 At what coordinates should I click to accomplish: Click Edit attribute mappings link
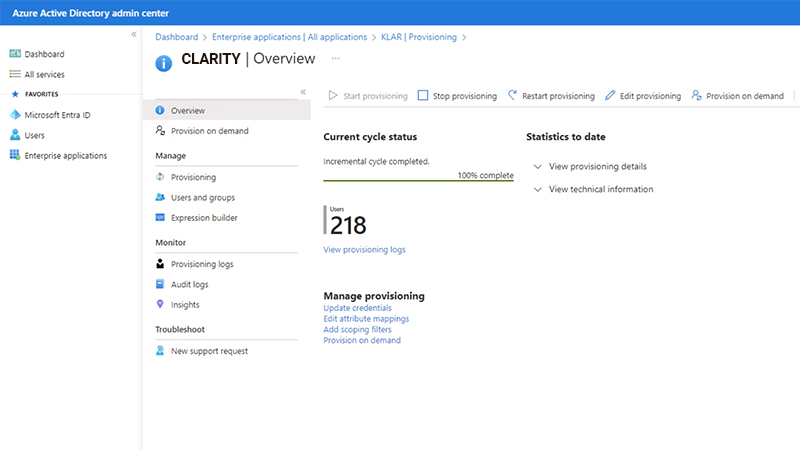pos(366,318)
